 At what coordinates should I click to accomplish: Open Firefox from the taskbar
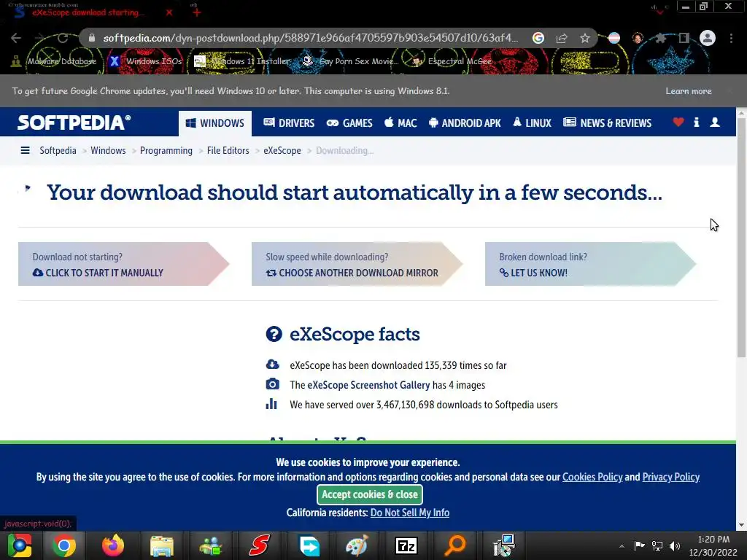click(x=113, y=545)
